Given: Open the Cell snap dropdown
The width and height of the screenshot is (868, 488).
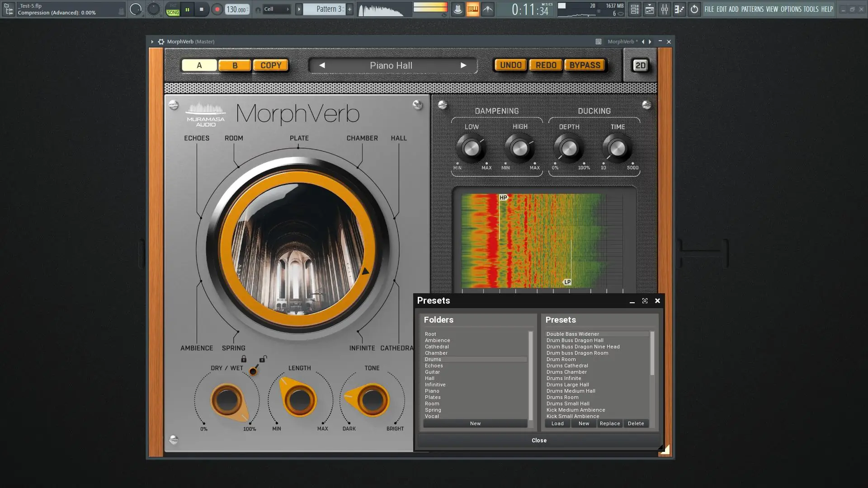Looking at the screenshot, I should [276, 9].
